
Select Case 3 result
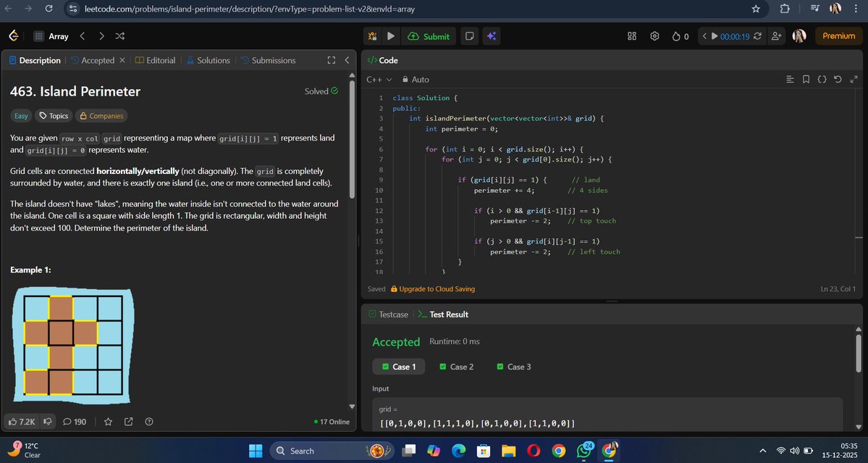pos(514,367)
